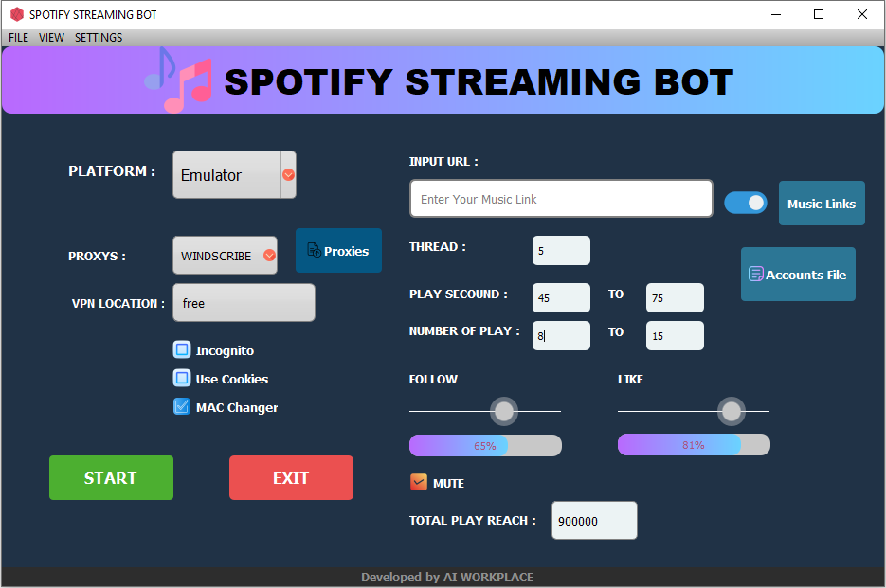Close the Spotify Streaming Bot window
886x588 pixels.
[861, 15]
